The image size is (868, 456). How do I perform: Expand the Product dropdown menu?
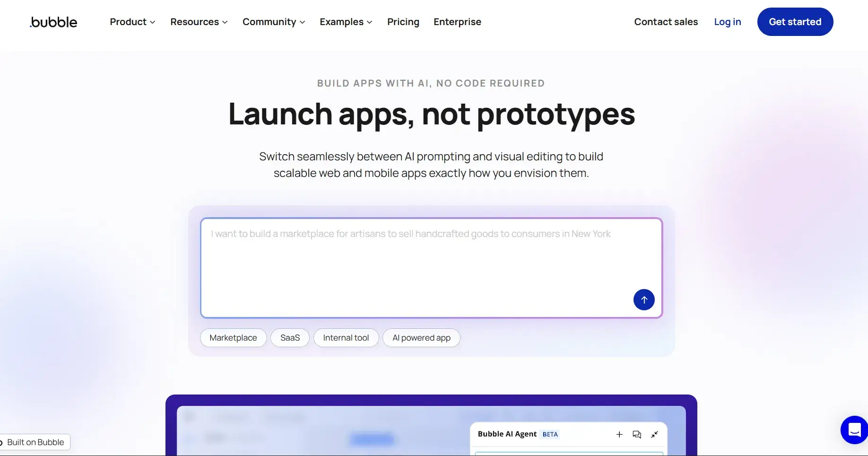point(132,22)
